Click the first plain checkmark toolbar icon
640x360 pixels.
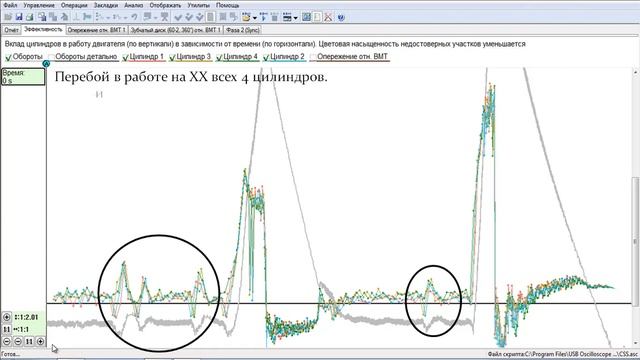tap(178, 17)
